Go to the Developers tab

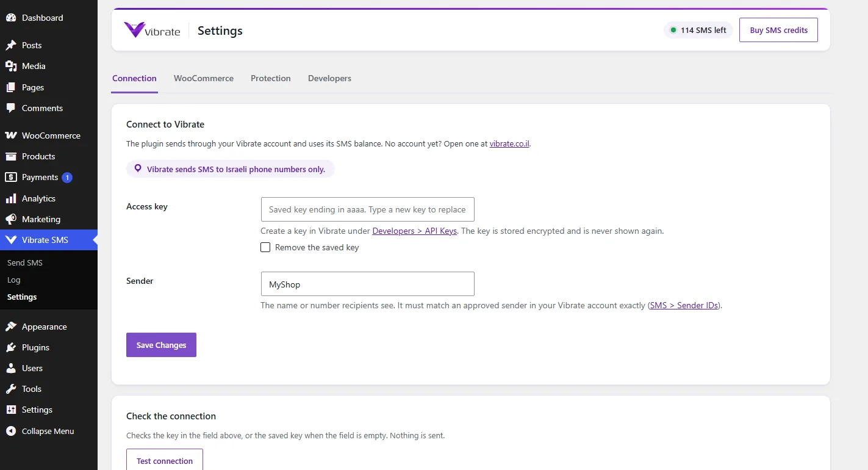click(329, 78)
